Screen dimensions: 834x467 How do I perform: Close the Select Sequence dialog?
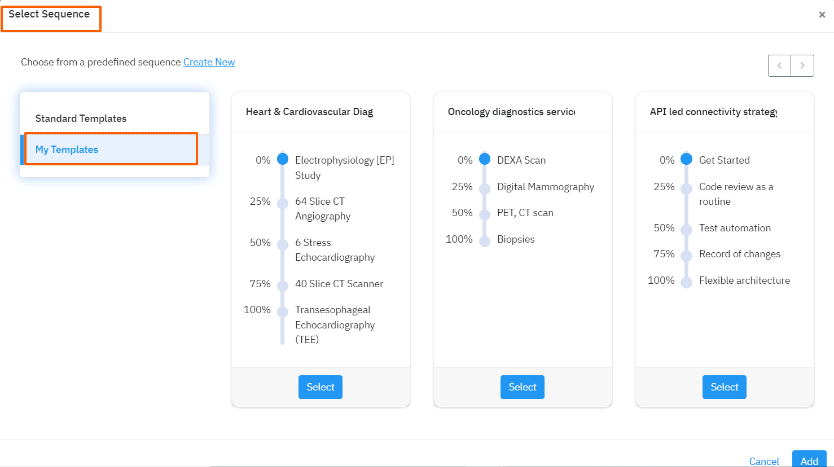click(821, 15)
